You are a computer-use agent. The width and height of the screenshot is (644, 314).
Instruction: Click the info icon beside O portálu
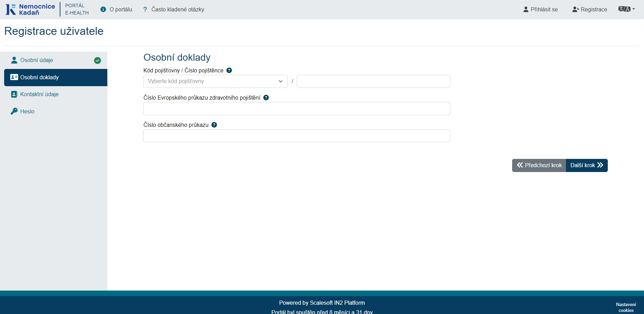(103, 9)
